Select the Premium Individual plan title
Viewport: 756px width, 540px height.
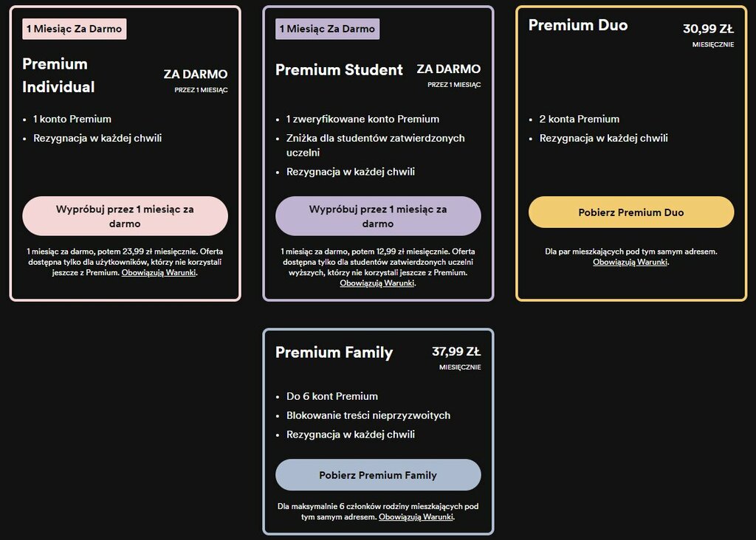pos(58,76)
